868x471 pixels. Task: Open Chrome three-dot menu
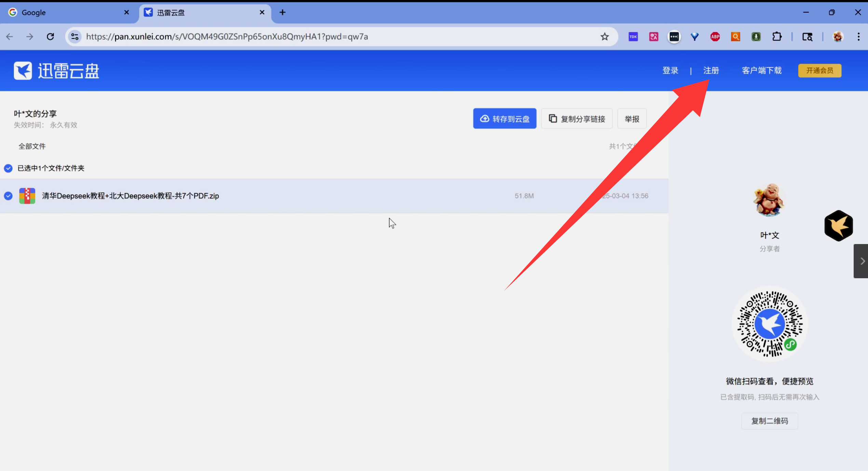[x=858, y=37]
